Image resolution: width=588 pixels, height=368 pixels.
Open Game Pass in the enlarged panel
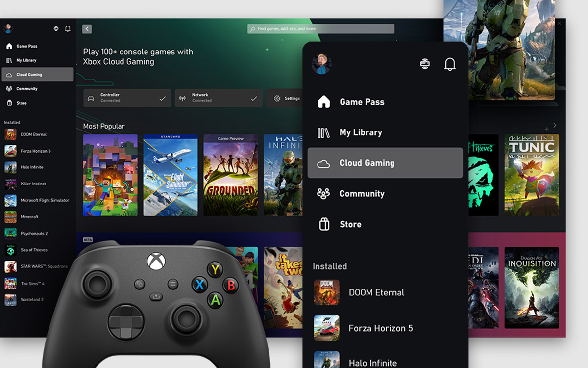[x=385, y=102]
